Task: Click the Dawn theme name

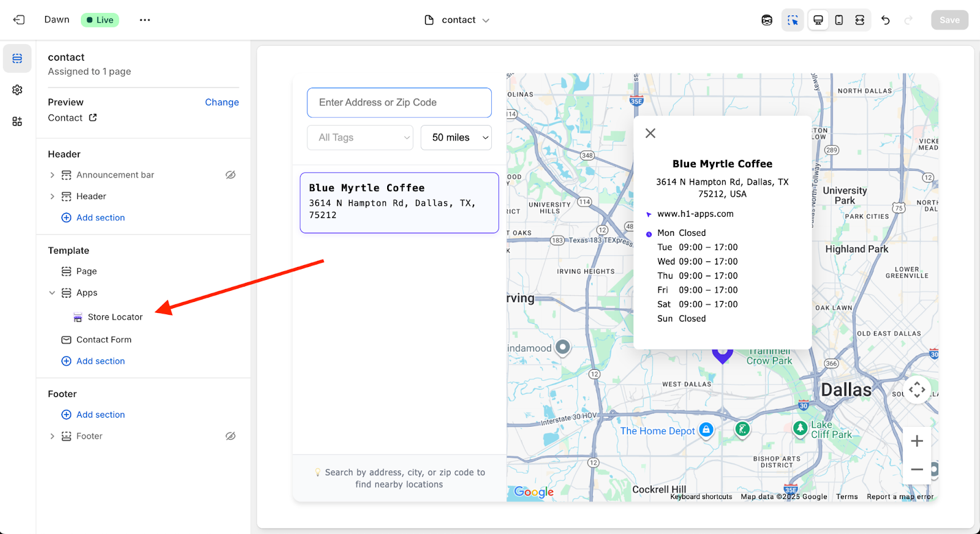Action: click(57, 20)
